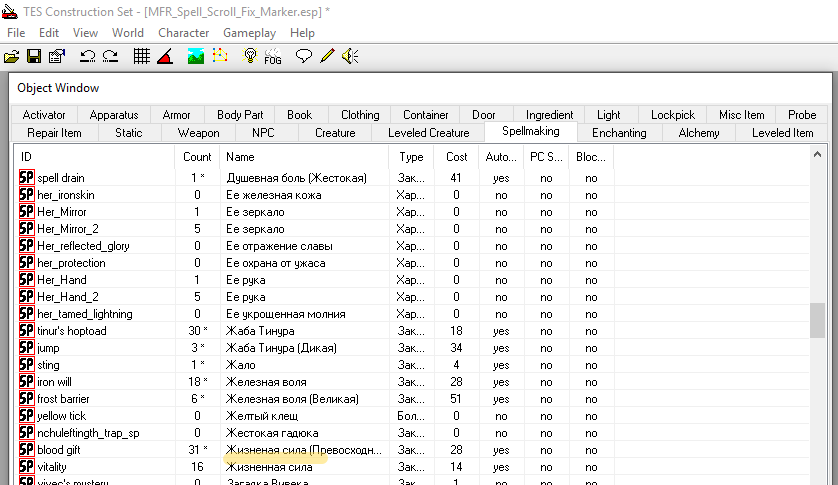Switch to the Lockpick tab
Viewport: 838px width, 485px height.
click(x=673, y=115)
